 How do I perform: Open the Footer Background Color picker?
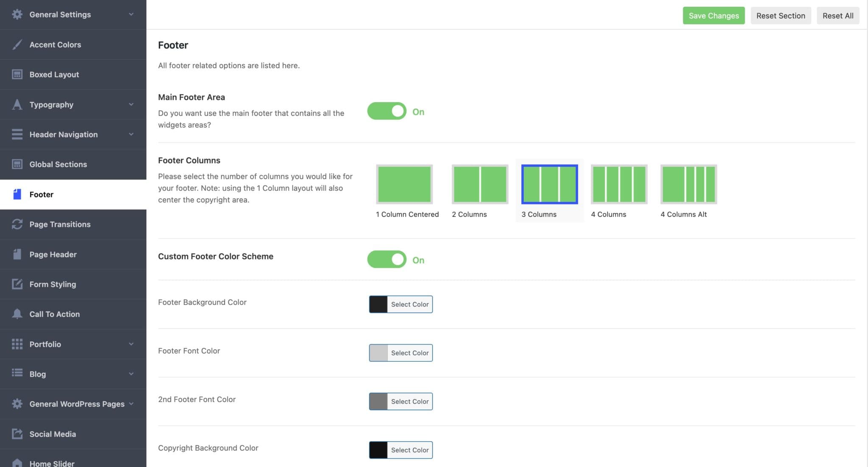point(400,304)
